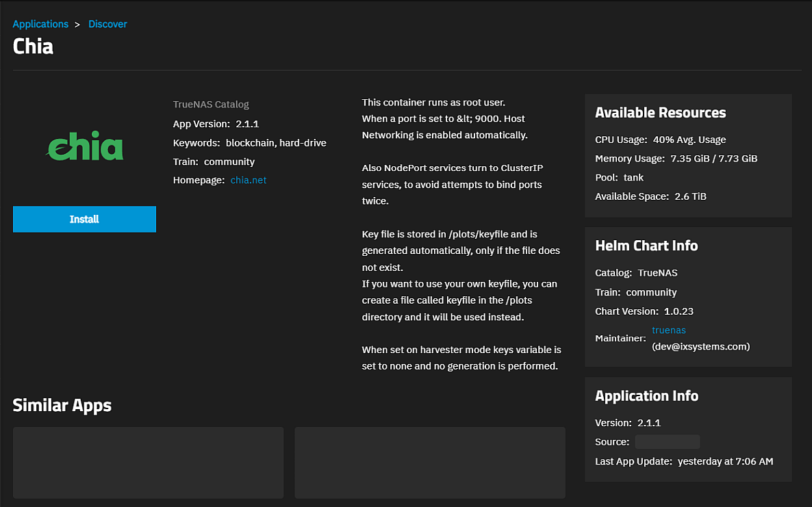Install the Chia application
Viewport: 812px width, 507px height.
pos(84,219)
